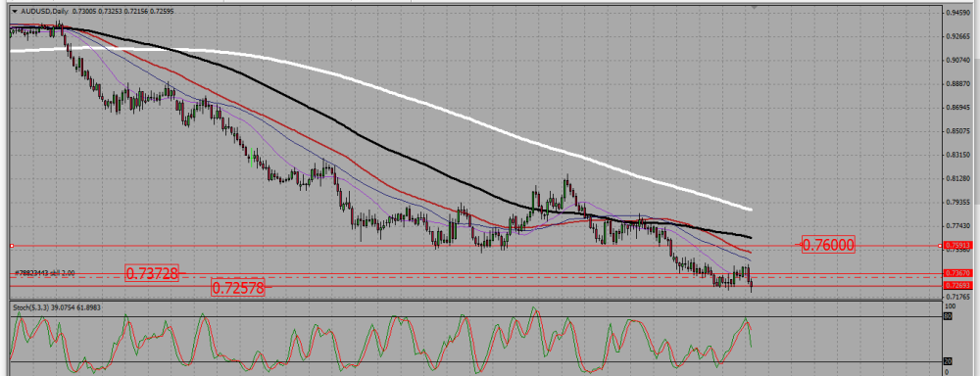Click the 0.73728 red price label

pos(153,273)
